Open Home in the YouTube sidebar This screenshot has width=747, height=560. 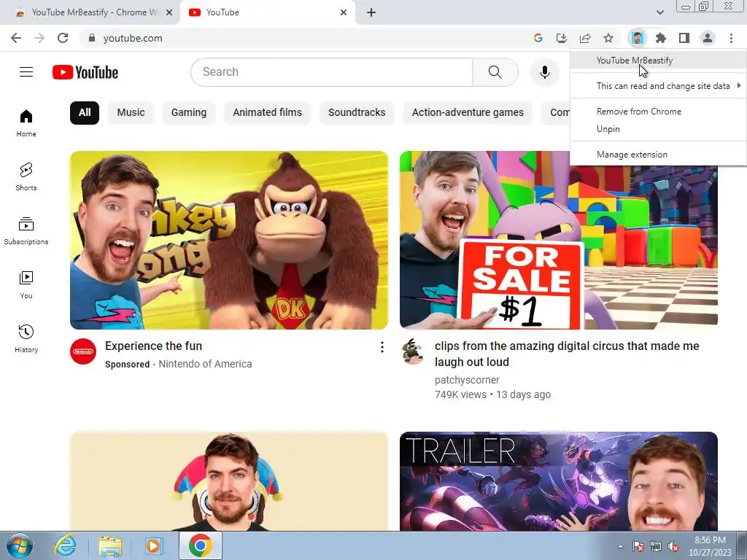pyautogui.click(x=26, y=122)
